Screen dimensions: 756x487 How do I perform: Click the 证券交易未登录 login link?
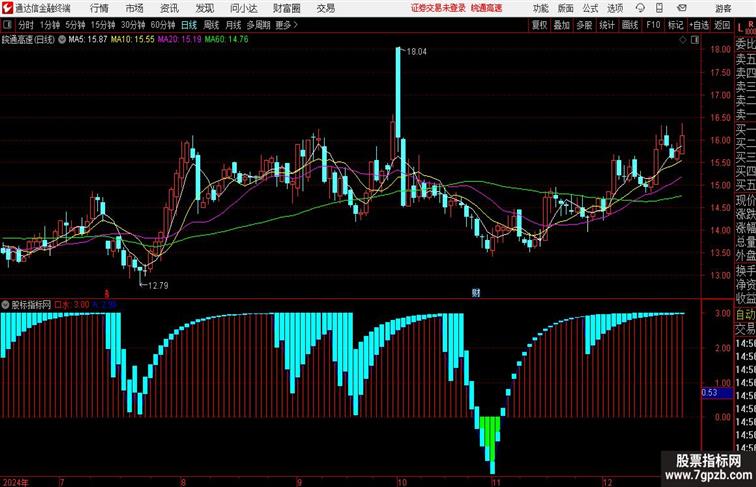click(438, 8)
